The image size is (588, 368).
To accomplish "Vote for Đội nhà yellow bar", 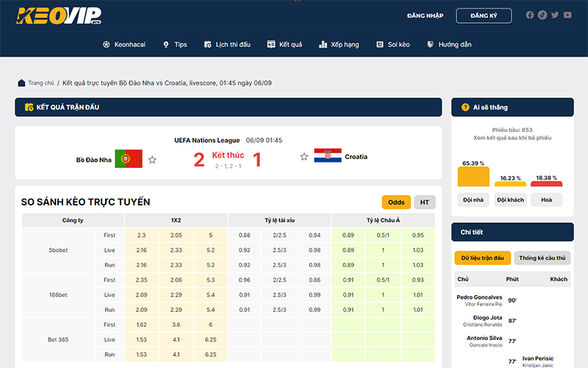I will coord(473,177).
